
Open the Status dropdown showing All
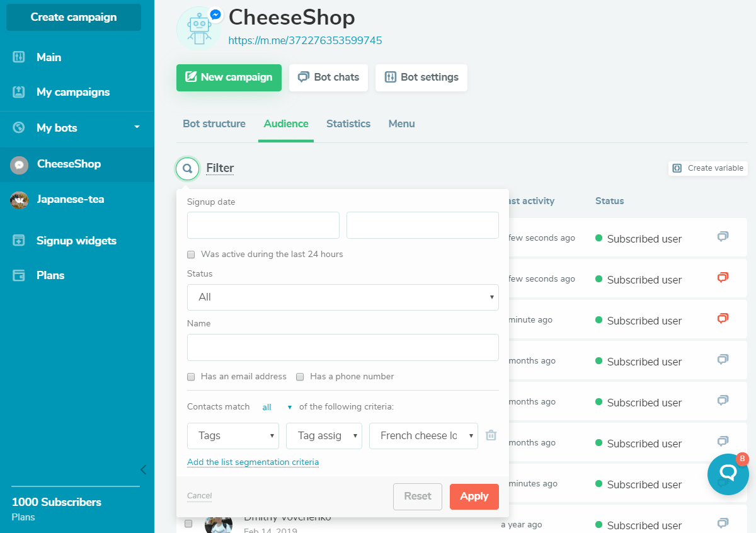pyautogui.click(x=343, y=297)
